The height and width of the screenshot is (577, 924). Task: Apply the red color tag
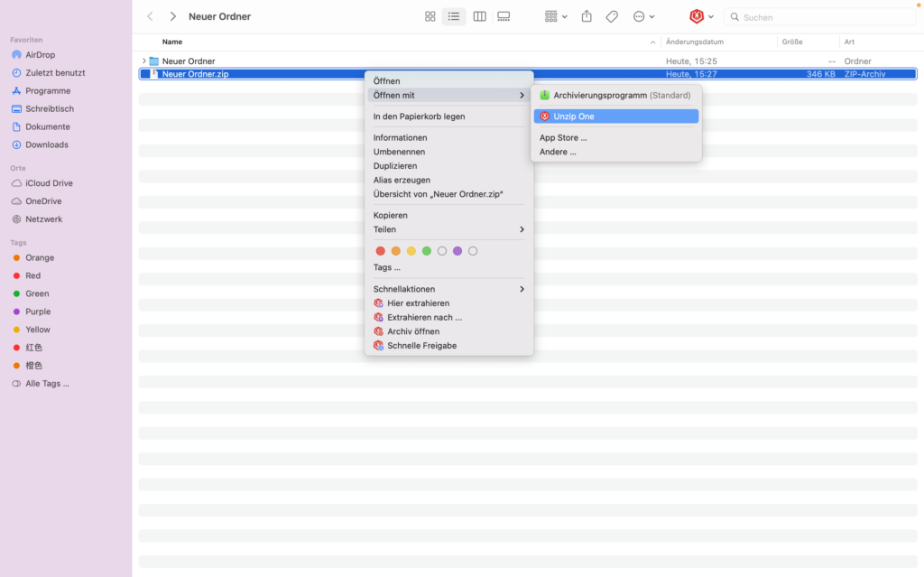(380, 251)
